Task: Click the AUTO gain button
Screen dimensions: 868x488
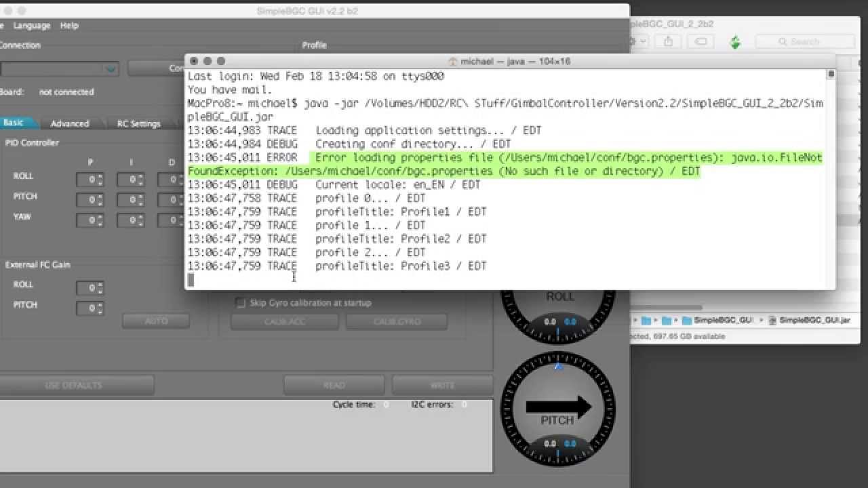Action: pyautogui.click(x=156, y=321)
